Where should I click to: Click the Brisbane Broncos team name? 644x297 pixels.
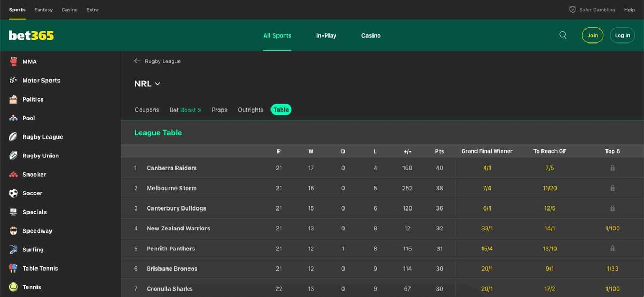(x=172, y=269)
